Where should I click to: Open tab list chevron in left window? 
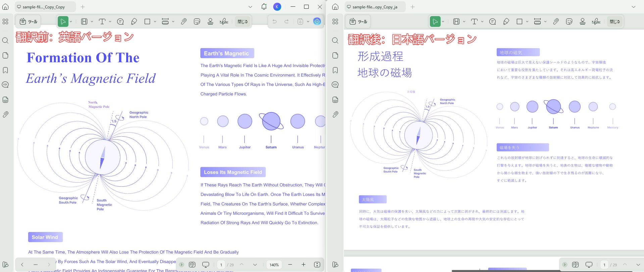(250, 7)
